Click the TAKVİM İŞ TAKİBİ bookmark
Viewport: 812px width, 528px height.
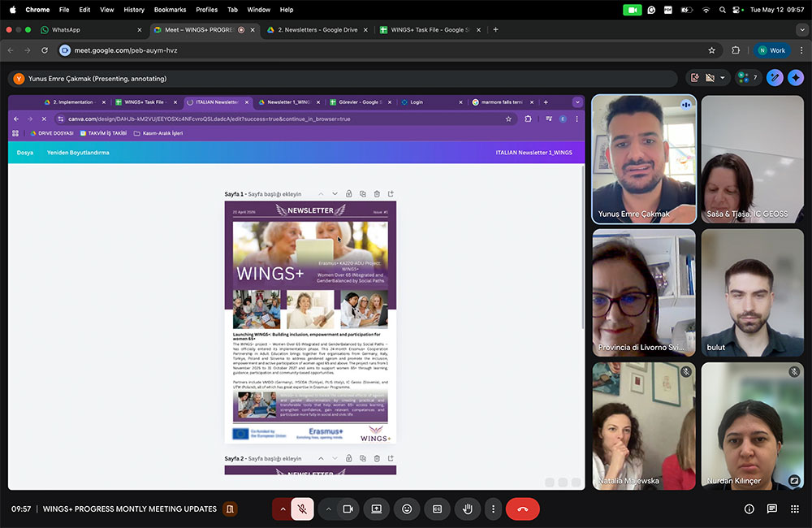click(x=103, y=133)
